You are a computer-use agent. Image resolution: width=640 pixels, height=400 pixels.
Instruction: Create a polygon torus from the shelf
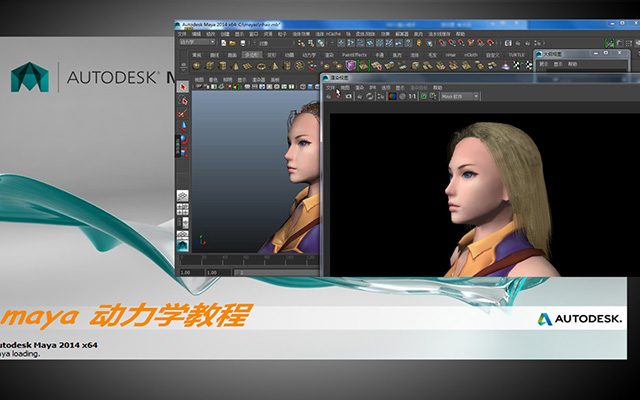(261, 66)
